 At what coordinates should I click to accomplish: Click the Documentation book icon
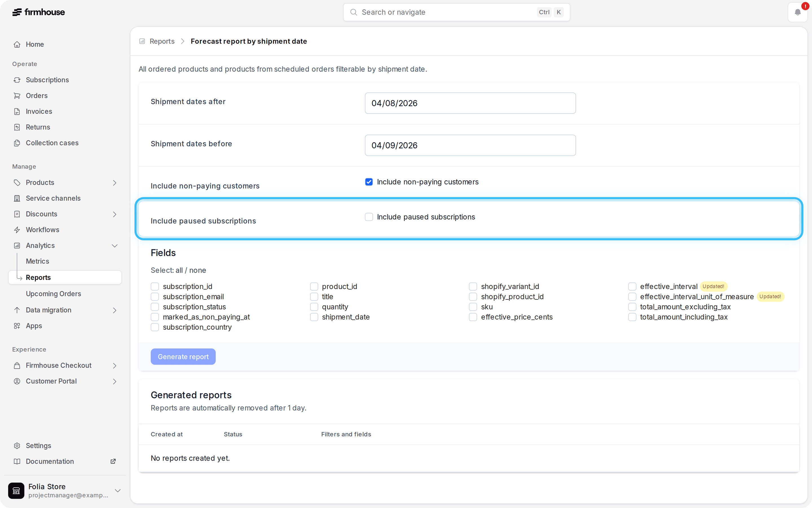[x=17, y=462]
